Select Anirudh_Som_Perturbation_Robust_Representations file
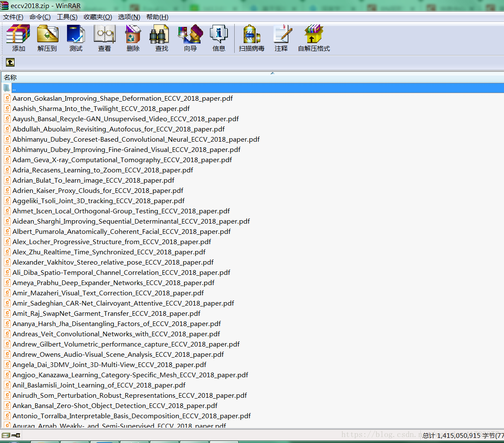This screenshot has width=504, height=443. 130,396
